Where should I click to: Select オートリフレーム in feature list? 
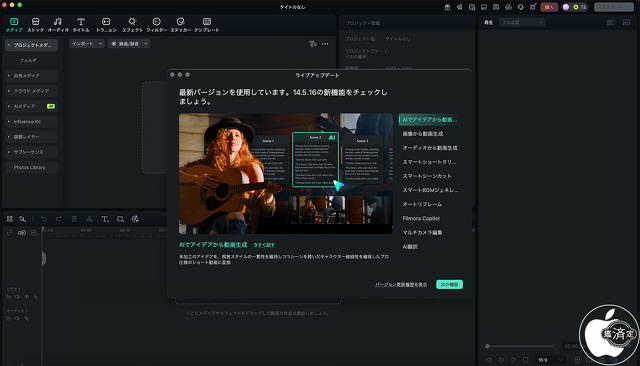[422, 204]
